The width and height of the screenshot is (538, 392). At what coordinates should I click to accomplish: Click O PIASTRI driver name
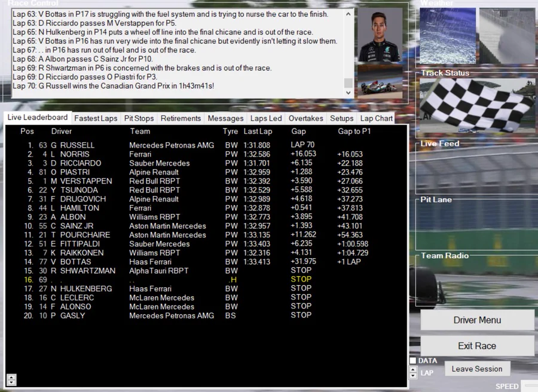click(70, 172)
